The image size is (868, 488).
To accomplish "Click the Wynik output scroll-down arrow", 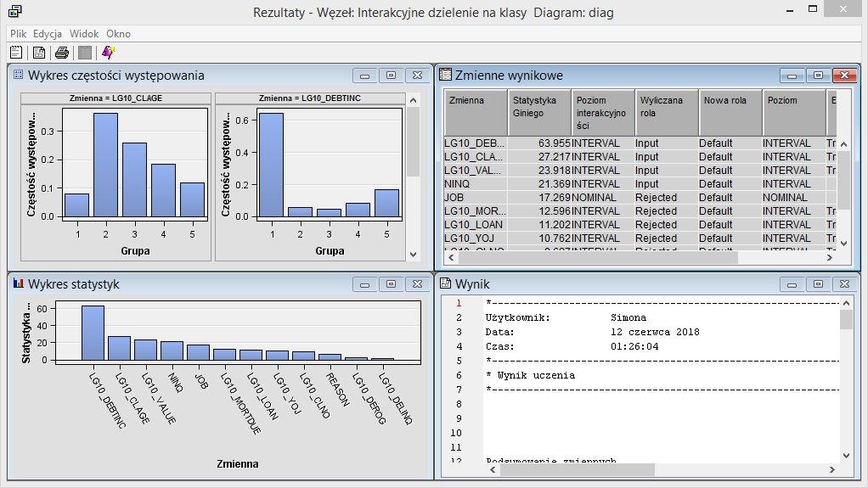I will pos(846,456).
